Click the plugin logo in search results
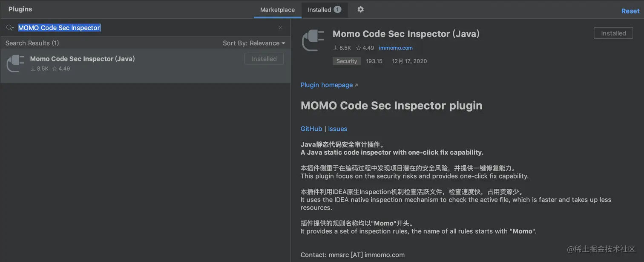The width and height of the screenshot is (644, 262). [15, 64]
